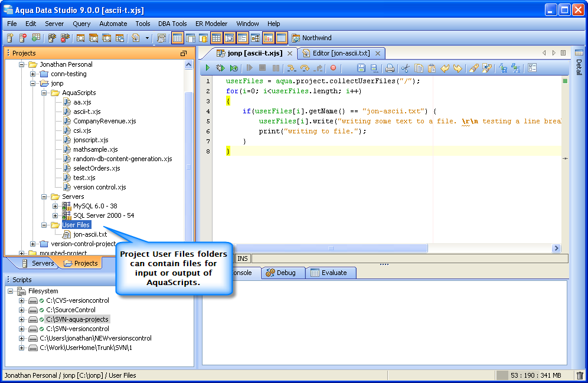Open the DBA Tools menu

pos(172,24)
